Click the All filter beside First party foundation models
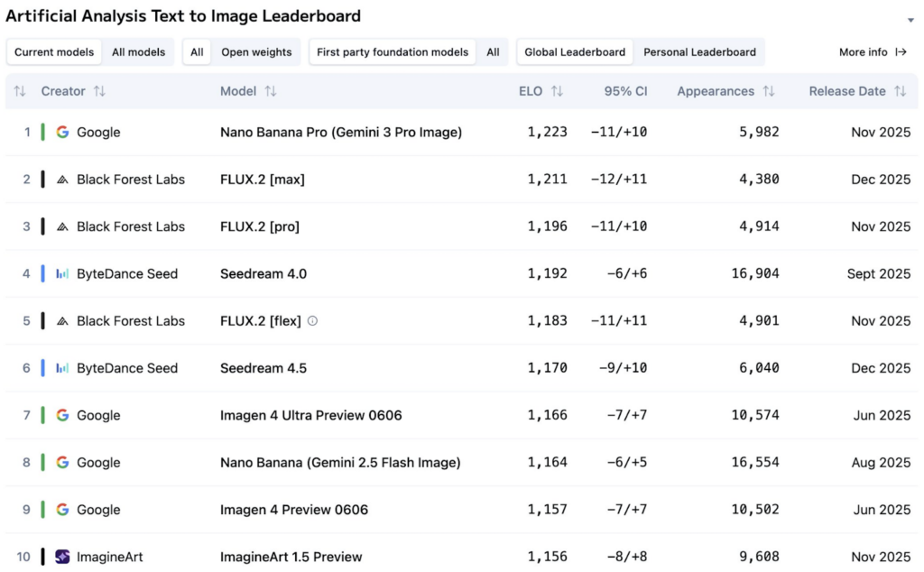This screenshot has width=924, height=572. [493, 51]
